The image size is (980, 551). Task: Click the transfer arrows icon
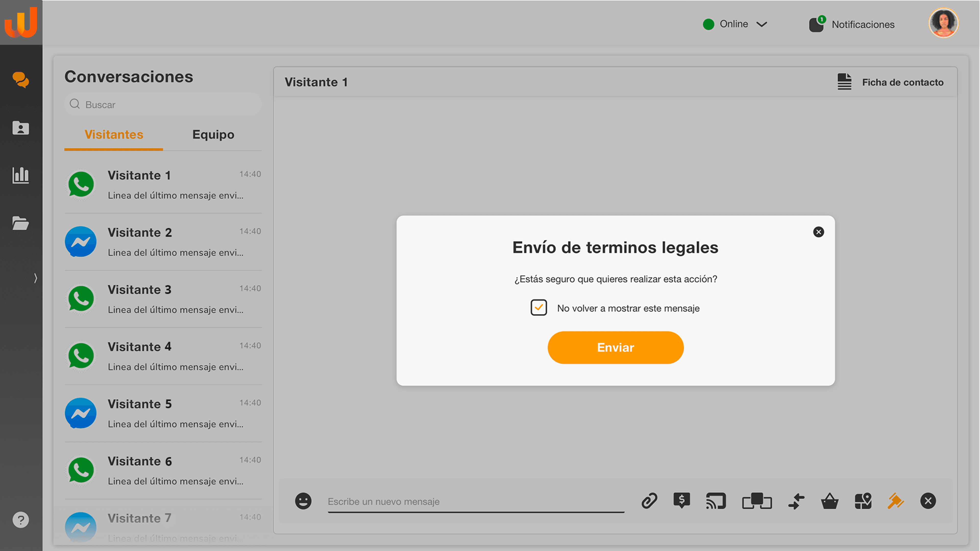(x=796, y=501)
